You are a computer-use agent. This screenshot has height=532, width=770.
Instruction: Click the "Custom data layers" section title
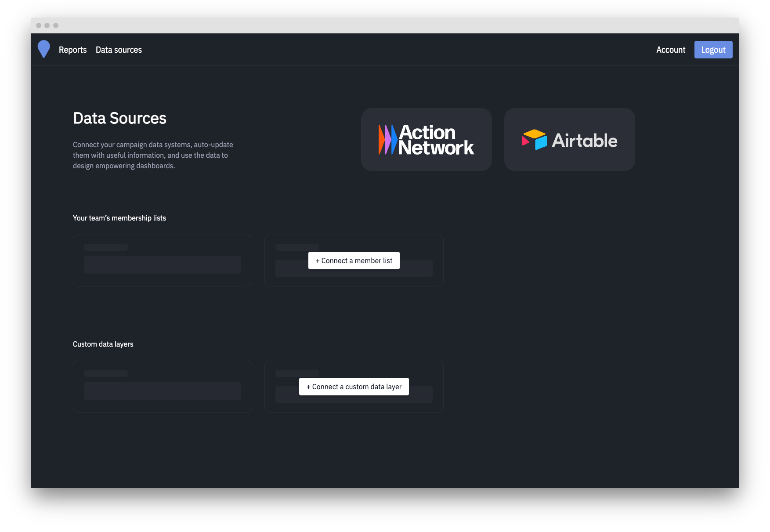[x=103, y=344]
